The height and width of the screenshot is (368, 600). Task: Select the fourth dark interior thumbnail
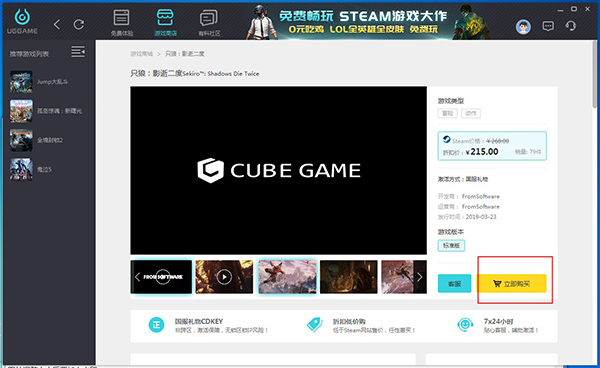[349, 277]
